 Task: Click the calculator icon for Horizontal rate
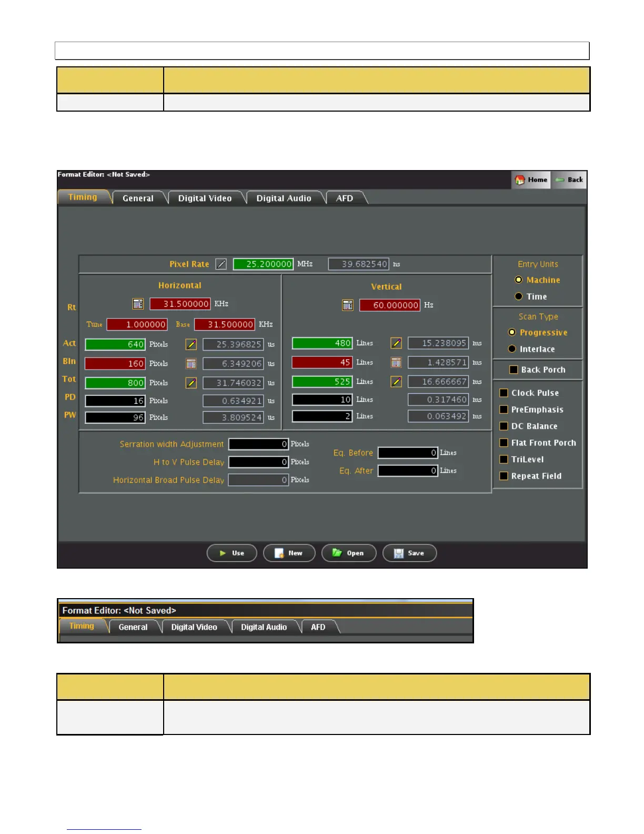(x=138, y=304)
